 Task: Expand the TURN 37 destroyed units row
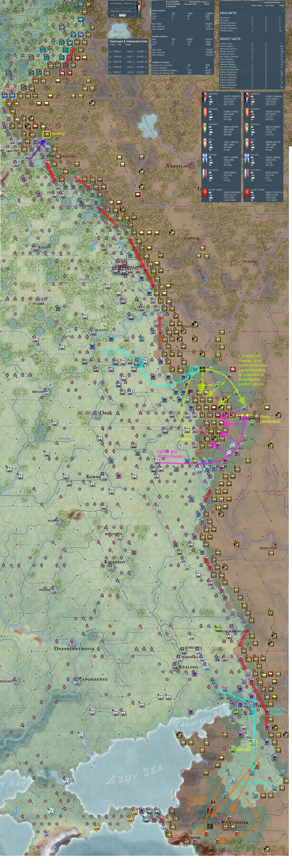tap(110, 72)
